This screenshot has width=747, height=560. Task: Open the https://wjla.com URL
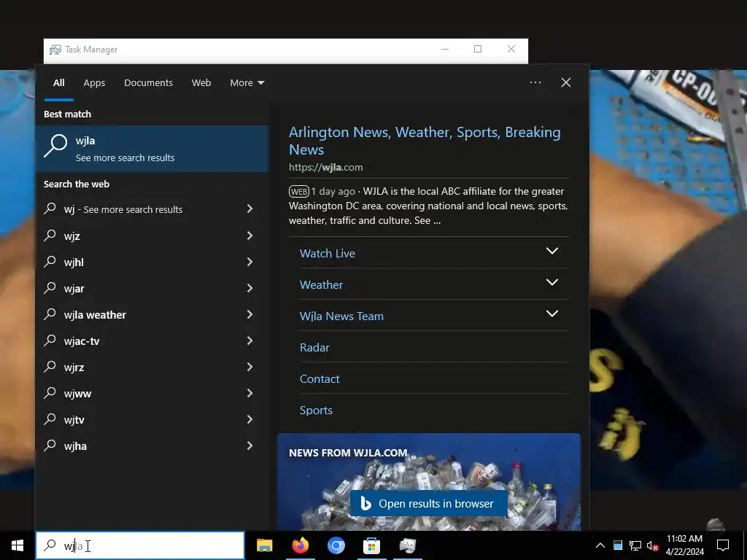(x=326, y=167)
